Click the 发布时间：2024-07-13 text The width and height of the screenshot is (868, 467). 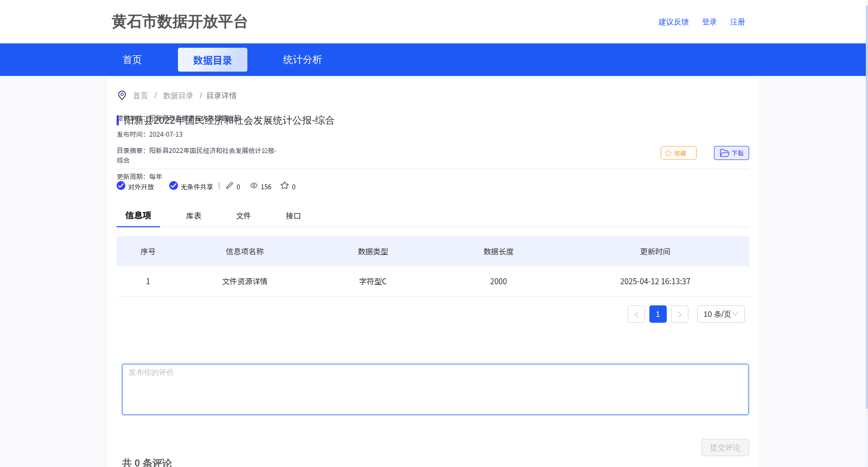150,135
